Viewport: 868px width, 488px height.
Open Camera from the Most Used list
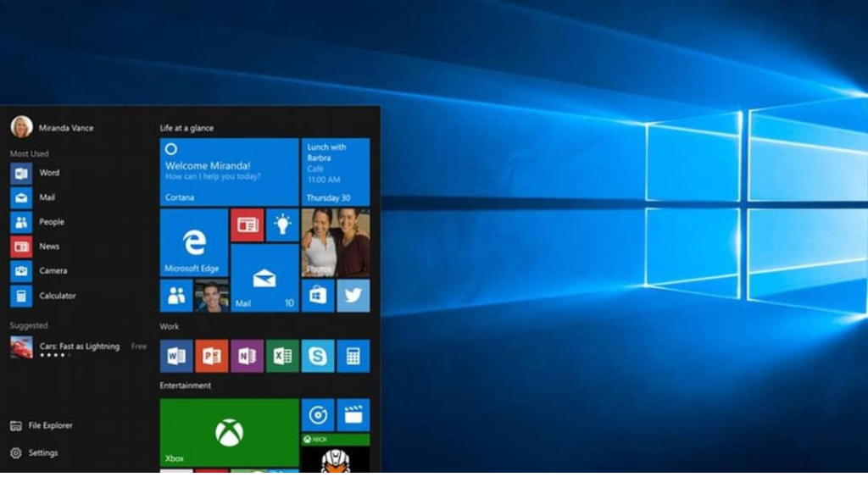39,271
